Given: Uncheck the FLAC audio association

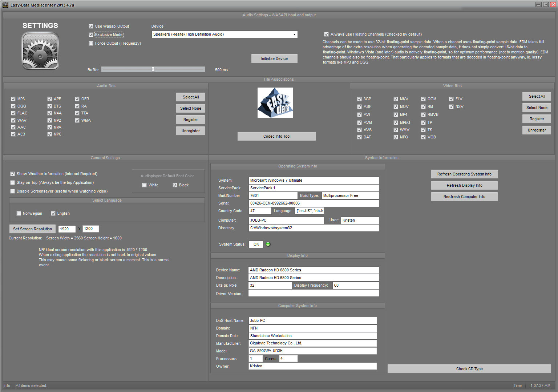Looking at the screenshot, I should [x=13, y=113].
